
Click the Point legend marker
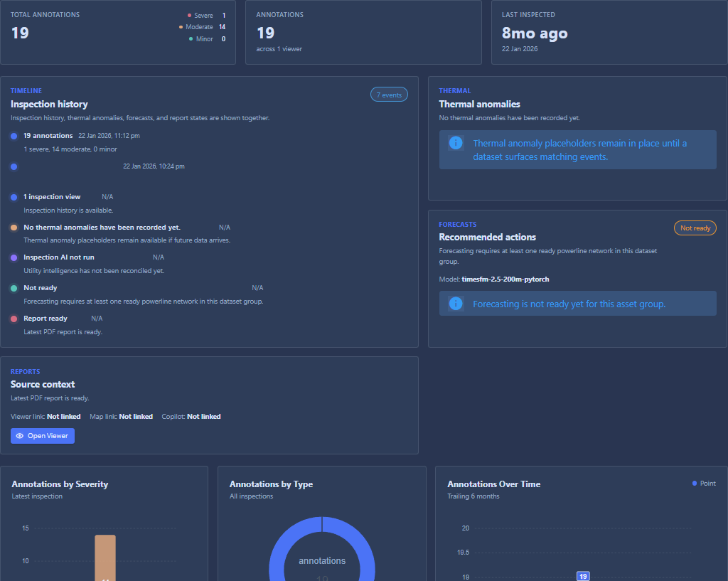(x=695, y=484)
